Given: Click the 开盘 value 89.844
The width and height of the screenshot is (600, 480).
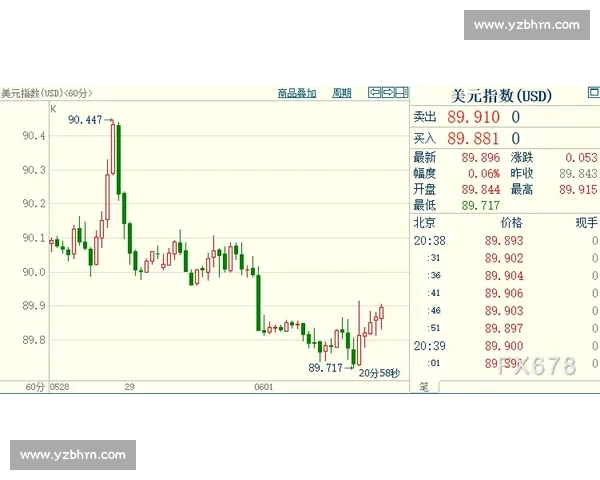Looking at the screenshot, I should click(x=481, y=189).
